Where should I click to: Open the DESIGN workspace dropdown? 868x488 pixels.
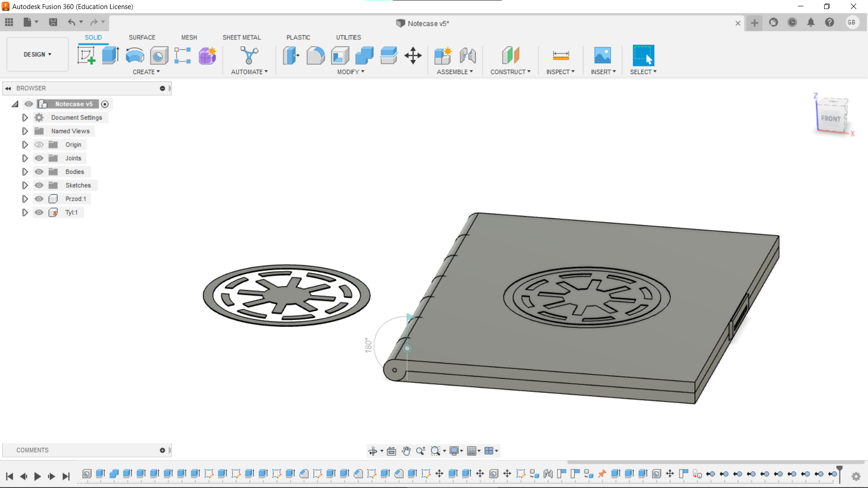pyautogui.click(x=37, y=54)
